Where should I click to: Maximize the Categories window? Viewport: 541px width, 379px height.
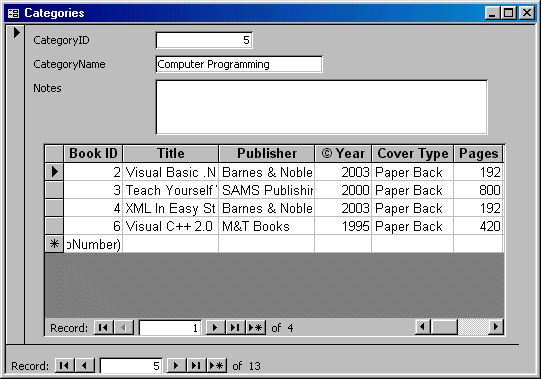(508, 13)
